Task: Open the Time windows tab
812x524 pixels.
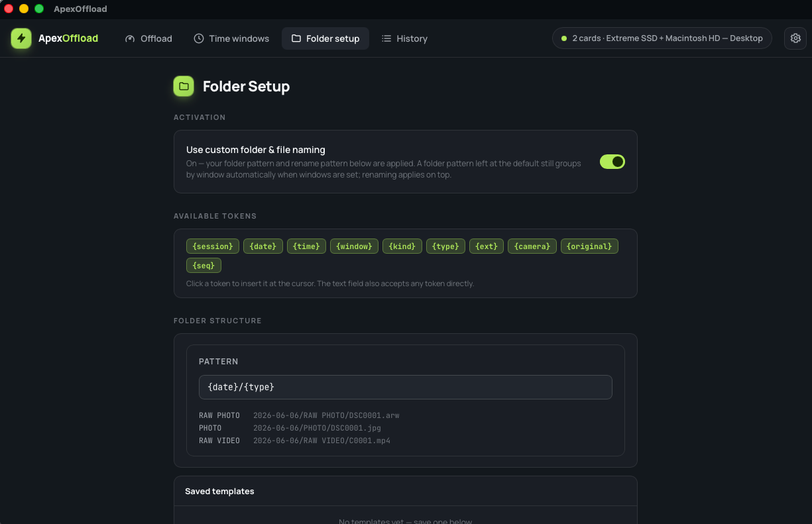Action: click(x=231, y=38)
